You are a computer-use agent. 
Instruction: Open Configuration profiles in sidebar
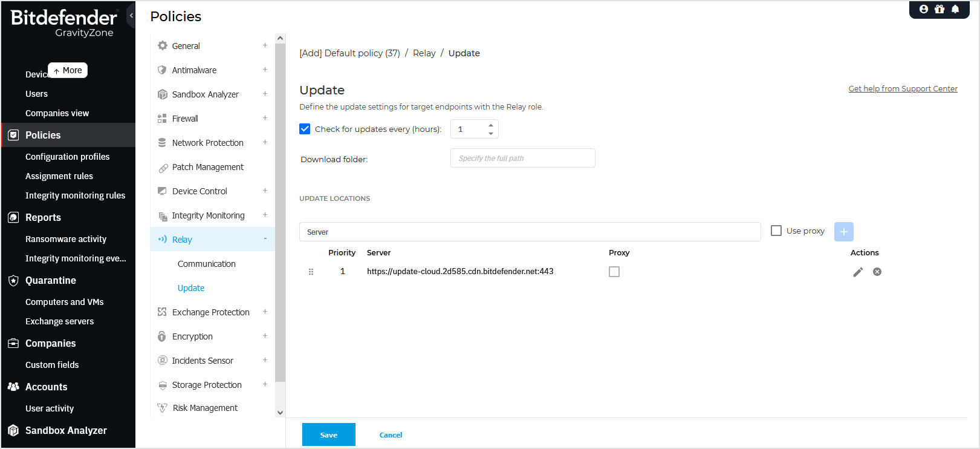[x=68, y=157]
